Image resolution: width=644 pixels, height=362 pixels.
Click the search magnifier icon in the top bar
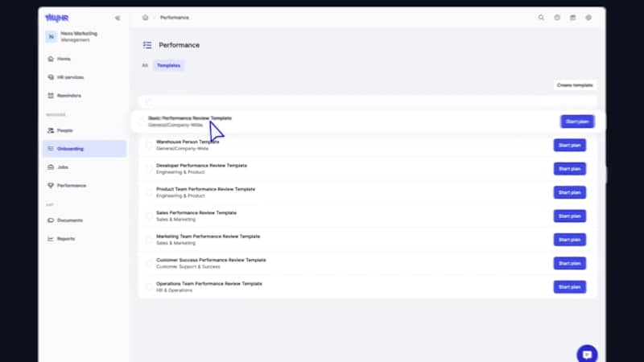pos(541,18)
